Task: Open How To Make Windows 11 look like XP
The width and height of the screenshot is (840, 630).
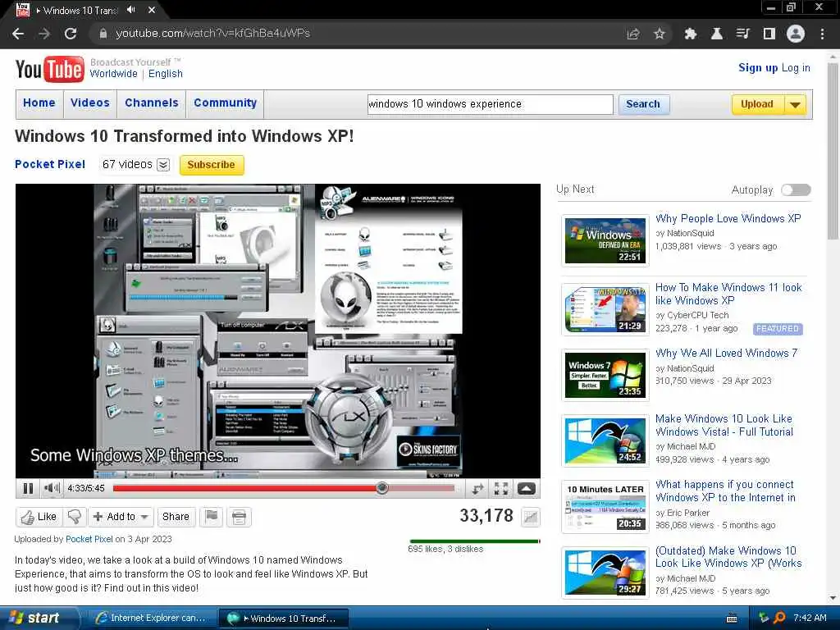Action: [728, 294]
